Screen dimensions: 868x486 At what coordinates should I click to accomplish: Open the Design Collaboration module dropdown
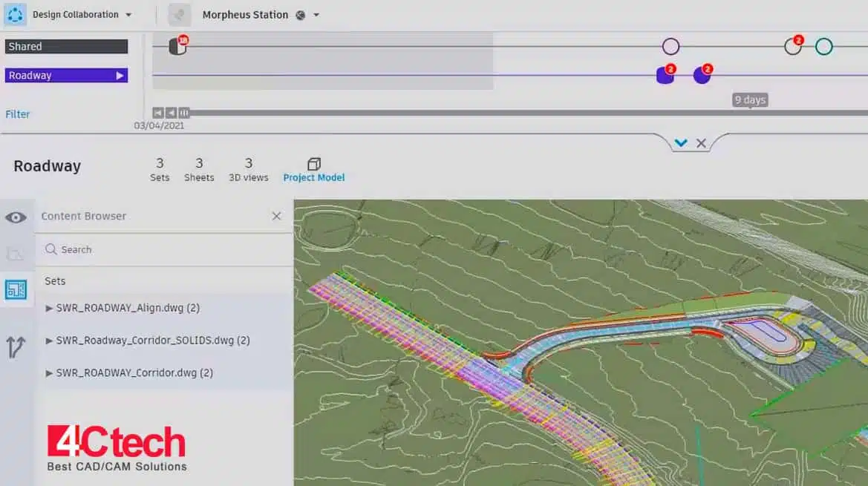point(128,15)
